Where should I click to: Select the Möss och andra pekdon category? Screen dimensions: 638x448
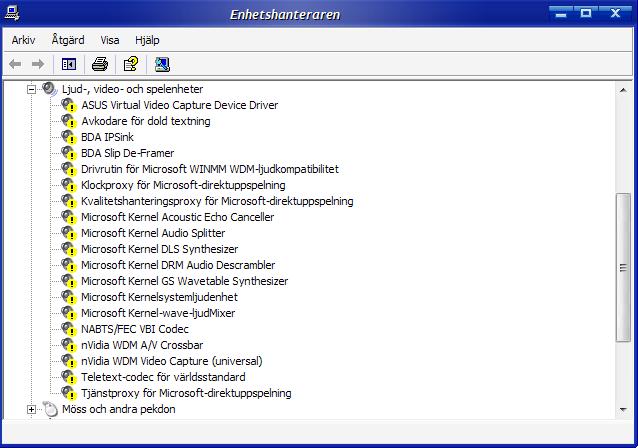pos(118,409)
